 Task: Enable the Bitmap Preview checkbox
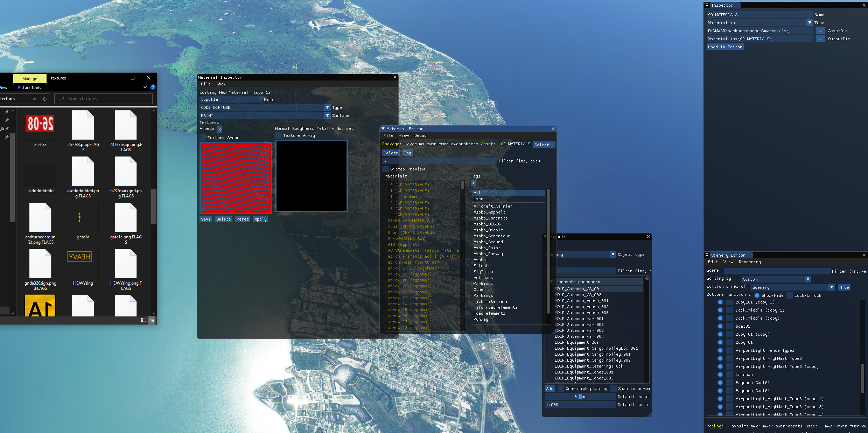[386, 169]
